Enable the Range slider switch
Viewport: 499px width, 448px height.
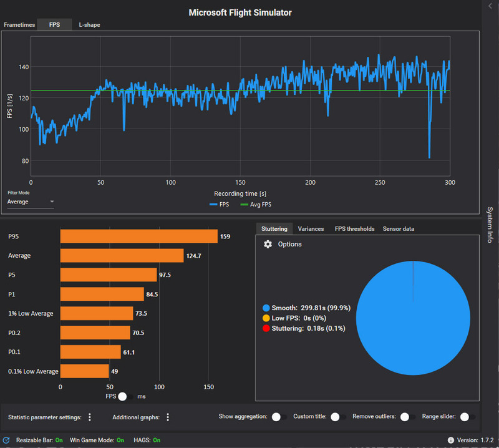(467, 417)
